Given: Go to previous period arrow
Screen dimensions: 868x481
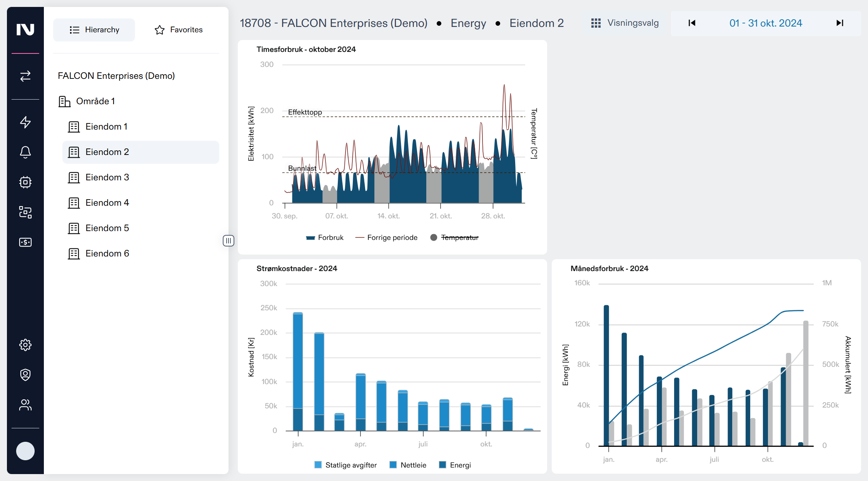Looking at the screenshot, I should pyautogui.click(x=692, y=23).
